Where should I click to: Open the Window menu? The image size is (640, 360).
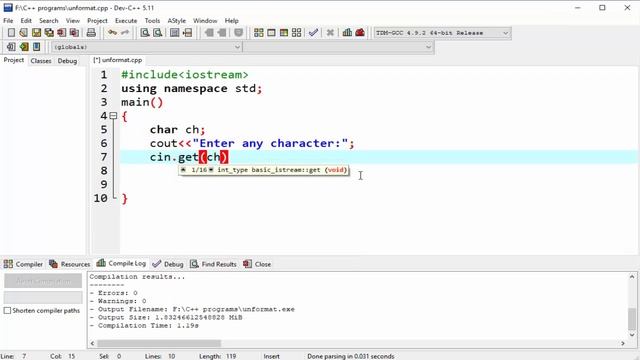(205, 20)
